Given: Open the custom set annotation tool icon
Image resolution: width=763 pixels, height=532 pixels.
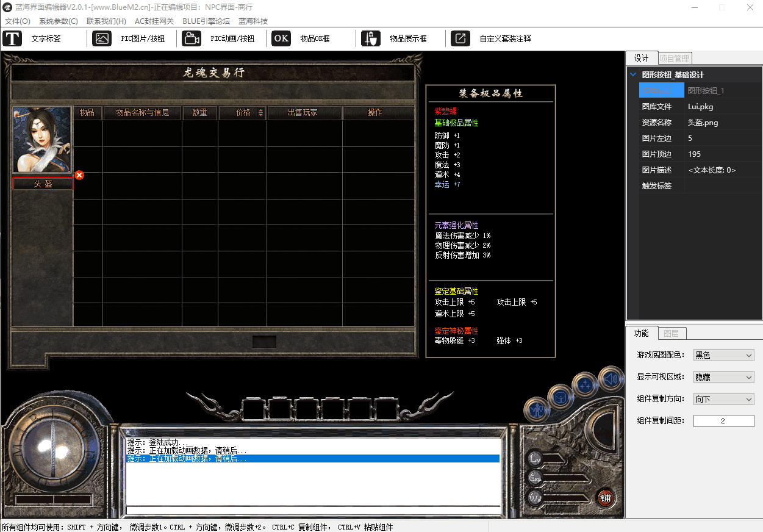Looking at the screenshot, I should (460, 38).
